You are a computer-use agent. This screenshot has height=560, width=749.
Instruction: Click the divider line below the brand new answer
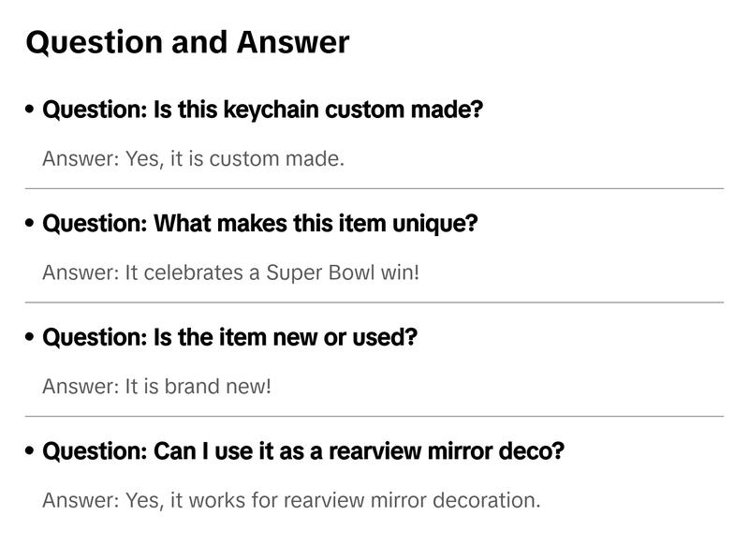point(374,416)
